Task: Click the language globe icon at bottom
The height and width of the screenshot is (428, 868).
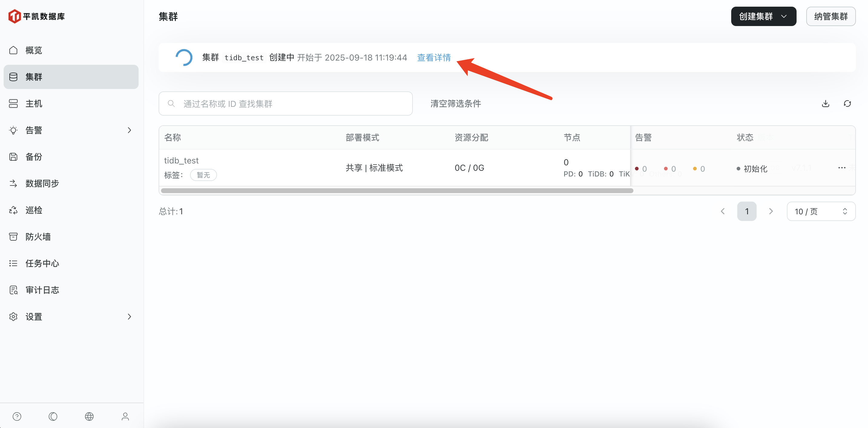Action: click(x=89, y=416)
